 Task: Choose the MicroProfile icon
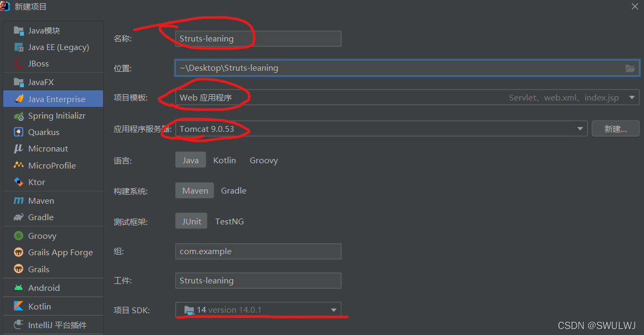point(19,165)
